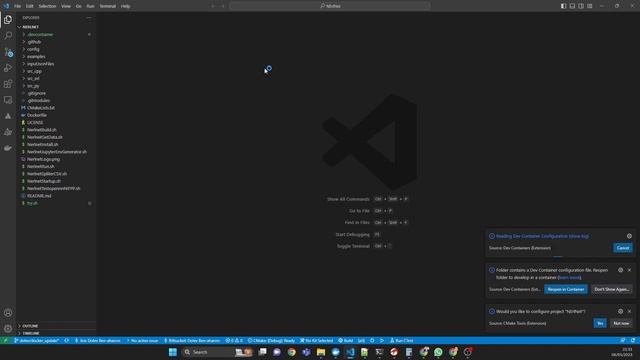Open the Remote Explorer view
Image resolution: width=640 pixels, height=360 pixels.
(8, 100)
